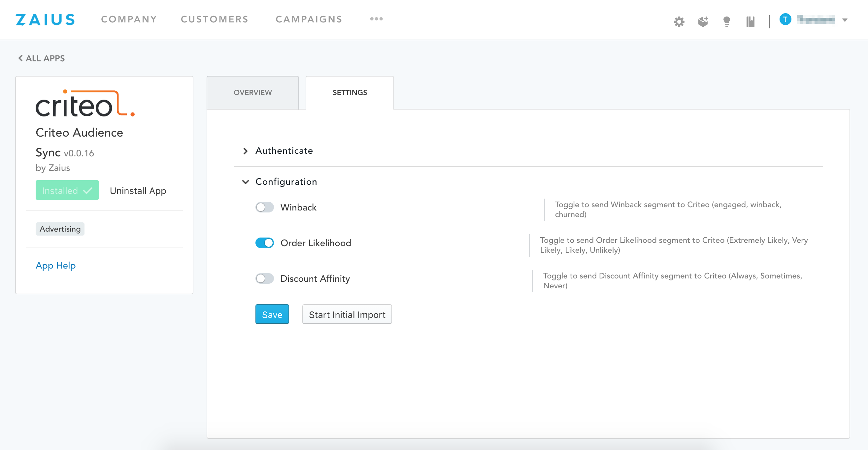Go back to All Apps
The width and height of the screenshot is (868, 450).
(x=42, y=58)
